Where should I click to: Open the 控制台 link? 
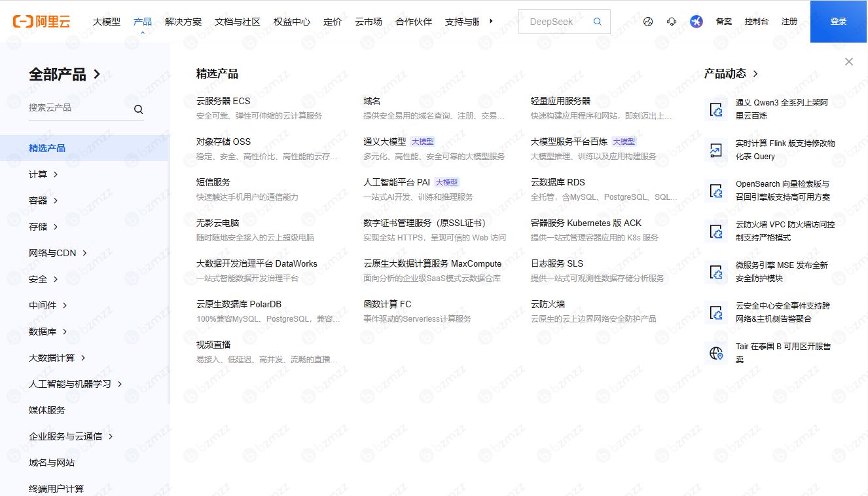click(757, 22)
